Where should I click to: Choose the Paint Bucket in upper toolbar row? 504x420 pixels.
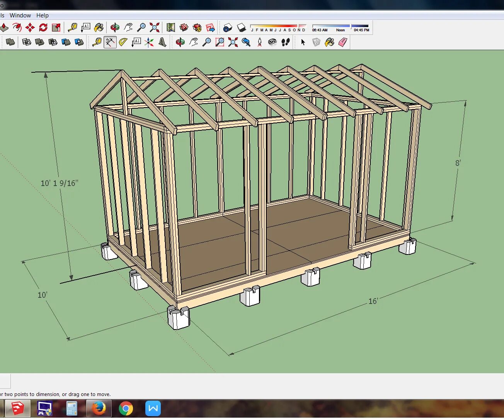tap(99, 27)
